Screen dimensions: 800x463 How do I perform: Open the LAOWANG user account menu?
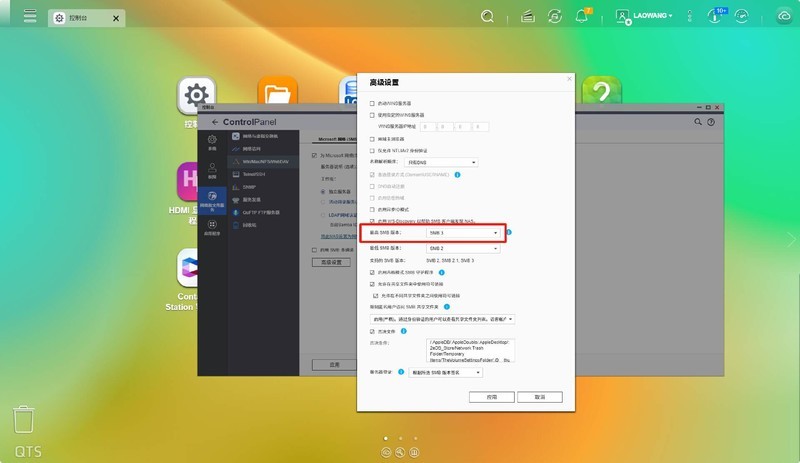644,16
